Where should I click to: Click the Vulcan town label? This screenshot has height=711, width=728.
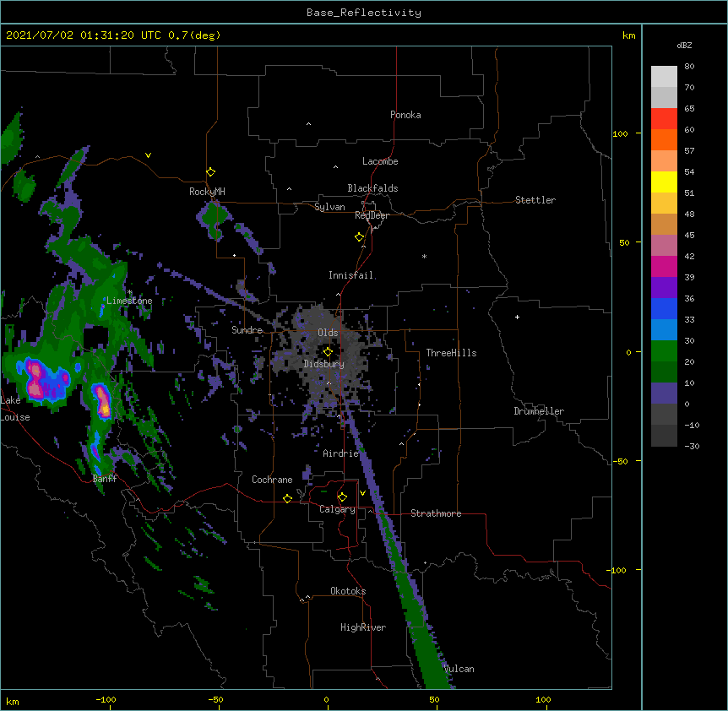pyautogui.click(x=459, y=669)
